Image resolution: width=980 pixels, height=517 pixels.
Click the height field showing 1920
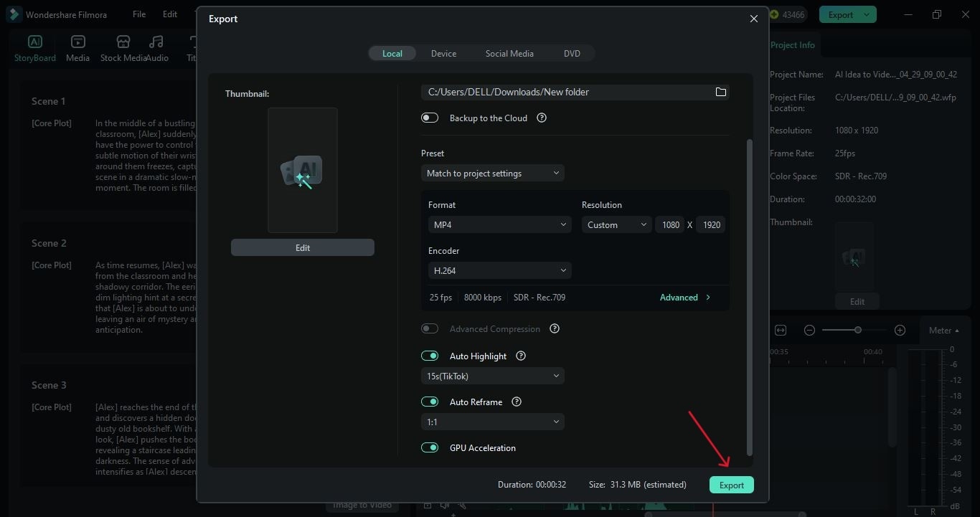click(x=711, y=224)
